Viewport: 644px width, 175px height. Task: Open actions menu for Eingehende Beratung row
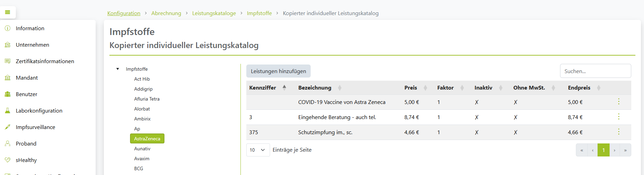tap(619, 117)
